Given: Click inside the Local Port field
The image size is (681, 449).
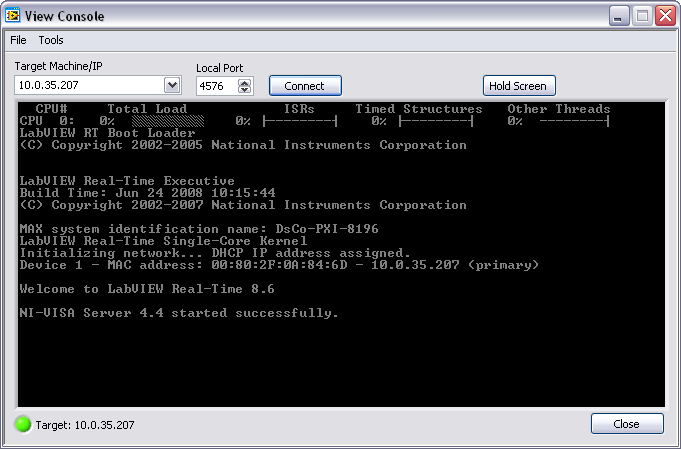Looking at the screenshot, I should point(216,87).
